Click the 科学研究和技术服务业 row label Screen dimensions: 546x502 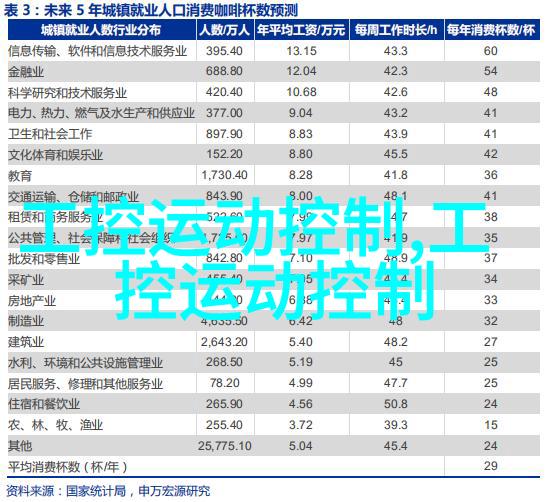pyautogui.click(x=68, y=93)
